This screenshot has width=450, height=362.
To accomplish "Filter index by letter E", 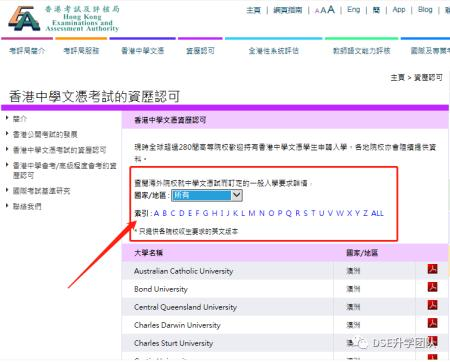I will point(190,213).
